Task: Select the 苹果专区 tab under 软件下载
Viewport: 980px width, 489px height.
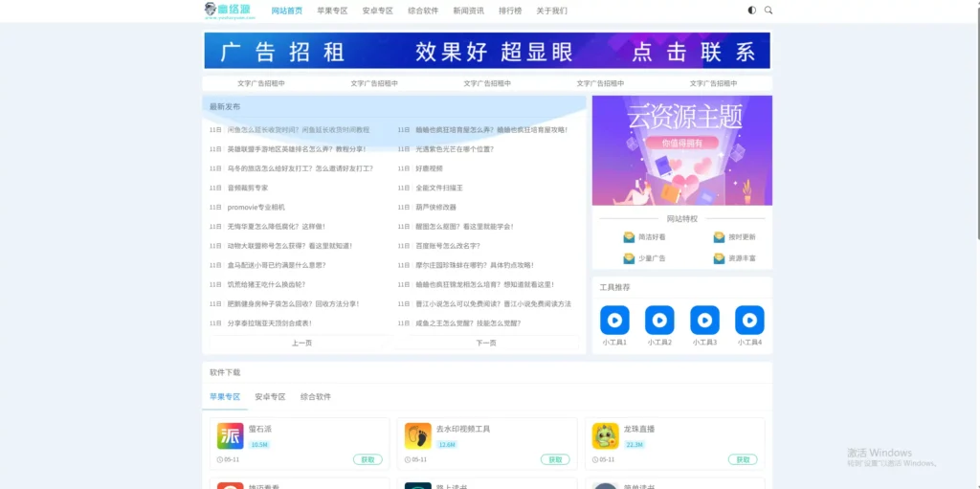Action: pos(225,397)
